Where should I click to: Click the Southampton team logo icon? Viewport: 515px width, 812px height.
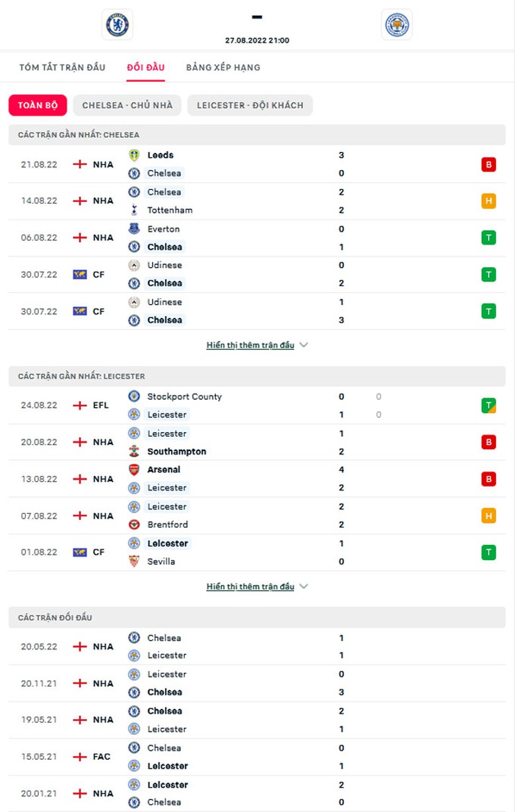134,451
